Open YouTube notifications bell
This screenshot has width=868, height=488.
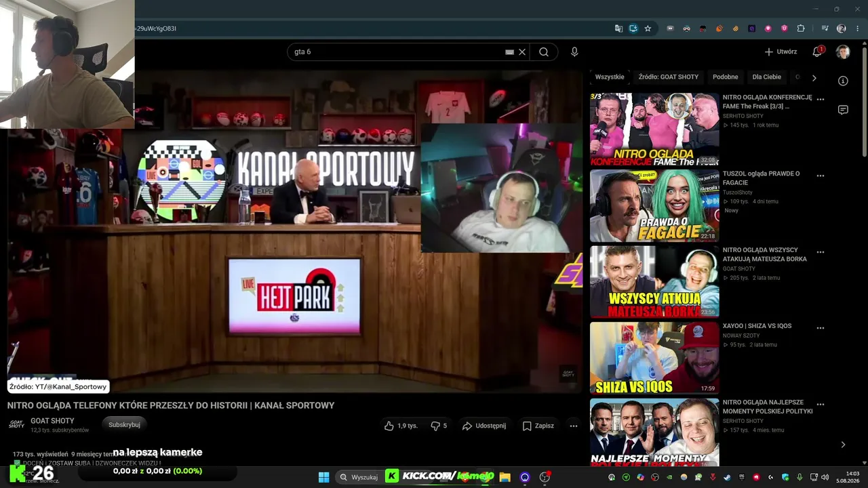(x=817, y=52)
